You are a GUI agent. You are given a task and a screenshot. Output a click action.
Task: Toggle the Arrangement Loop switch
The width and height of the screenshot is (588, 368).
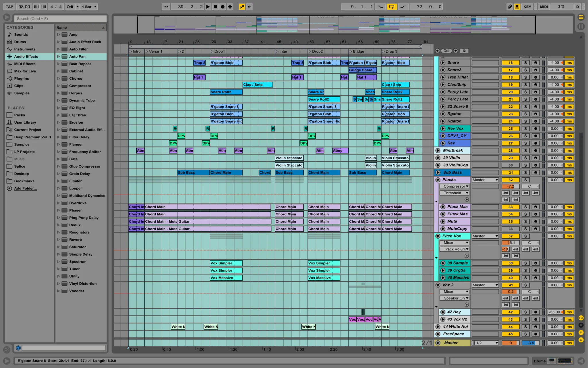click(x=392, y=7)
